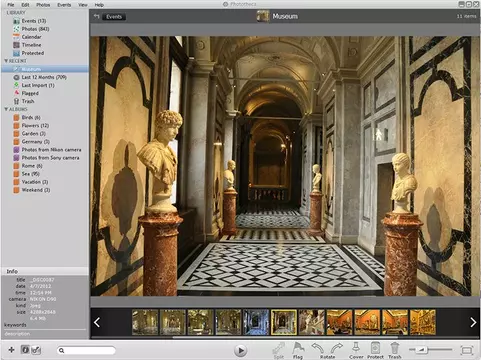Screen dimensions: 481x360
Task: Start slideshow with play button
Action: tap(240, 350)
